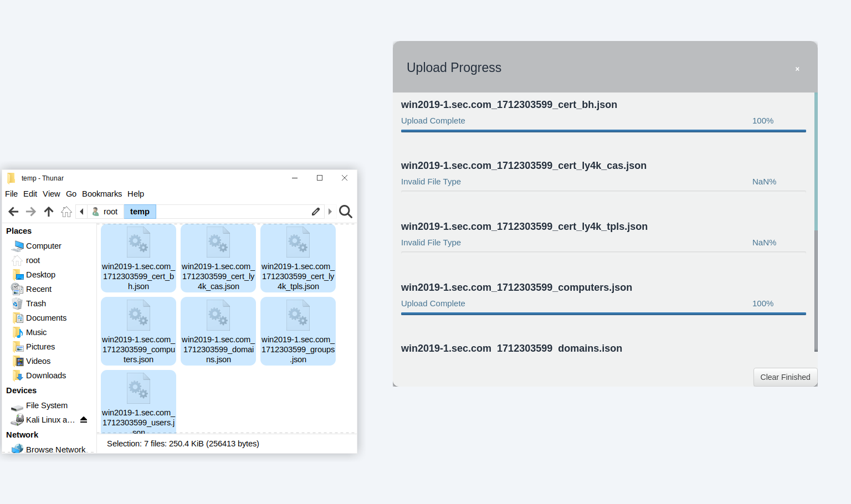Viewport: 851px width, 504px height.
Task: Select the cert_bh.json file icon
Action: click(x=139, y=243)
